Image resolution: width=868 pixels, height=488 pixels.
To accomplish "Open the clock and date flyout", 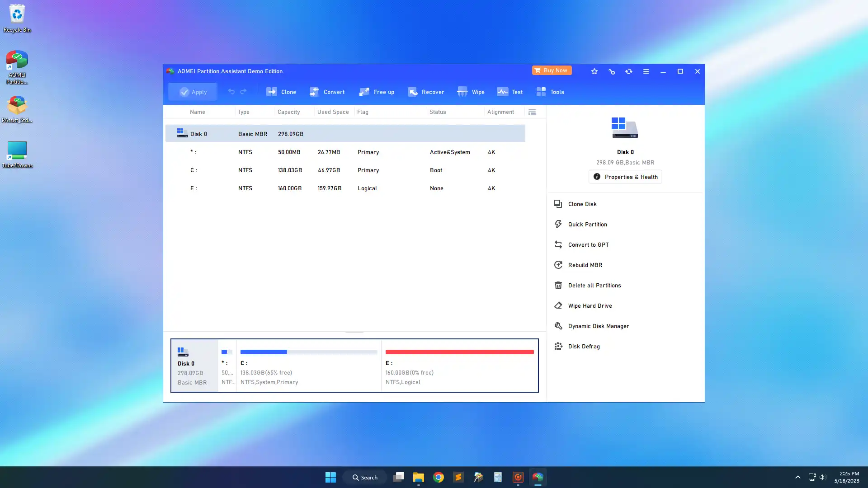I will pos(847,477).
